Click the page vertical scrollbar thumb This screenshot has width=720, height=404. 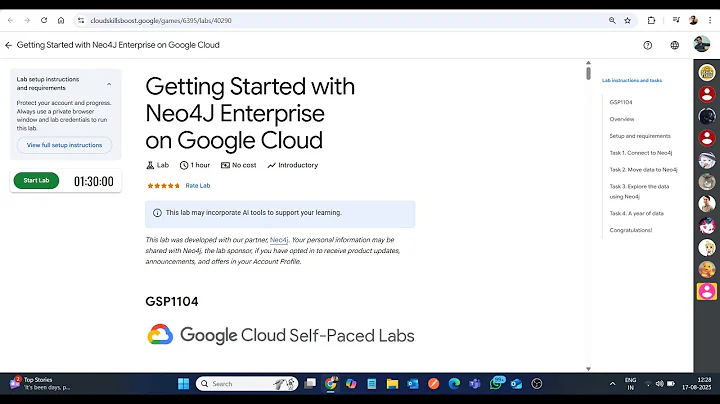588,73
